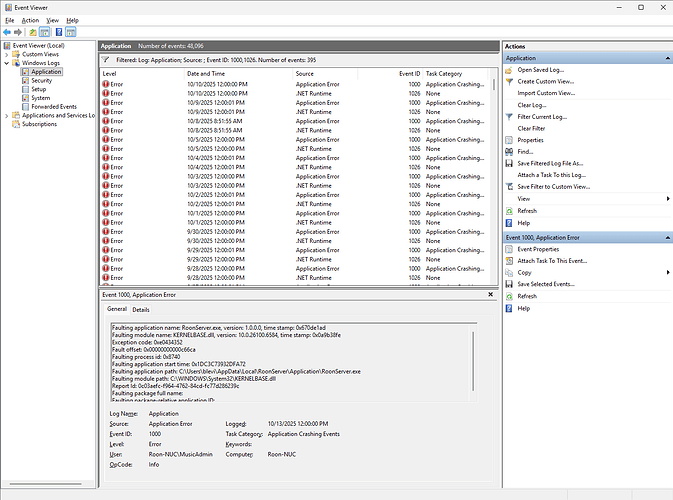Collapse the Application section in Actions pane
Image resolution: width=673 pixels, height=500 pixels.
(x=665, y=58)
